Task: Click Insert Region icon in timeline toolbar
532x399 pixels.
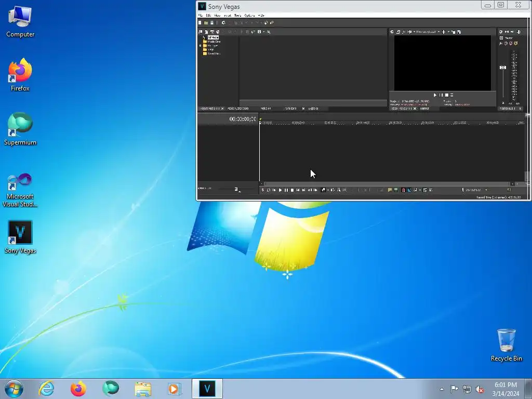Action: coord(395,190)
